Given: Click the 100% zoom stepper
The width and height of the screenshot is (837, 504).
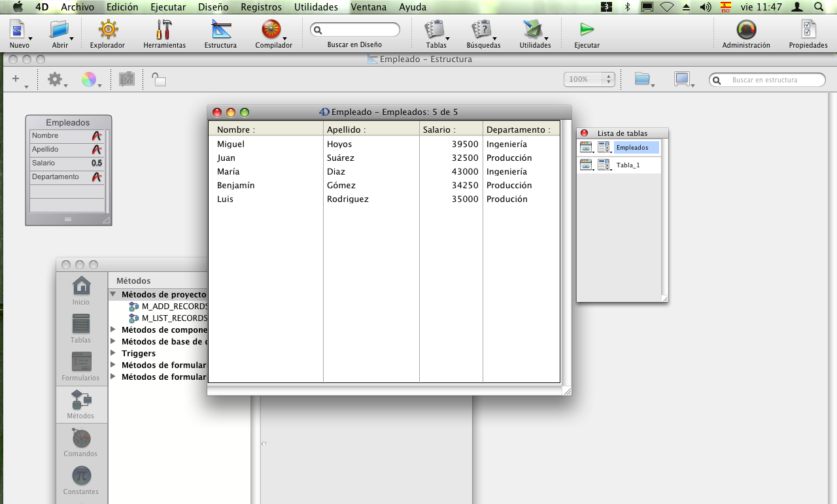Looking at the screenshot, I should click(x=609, y=79).
